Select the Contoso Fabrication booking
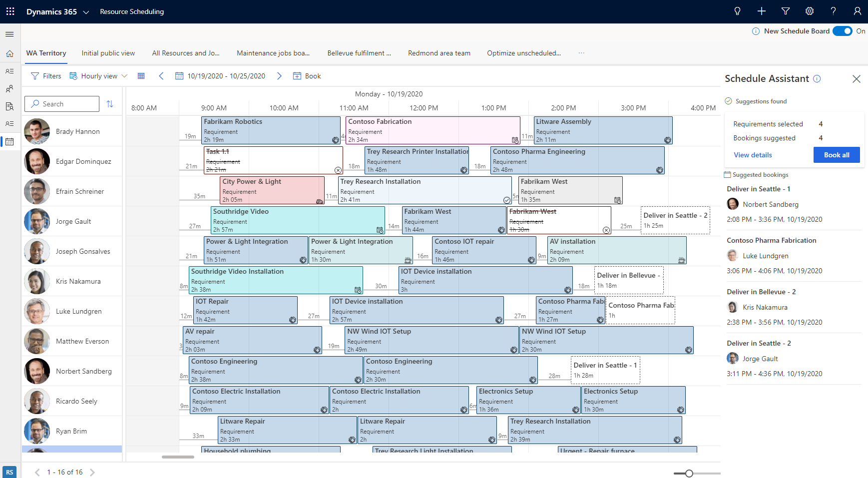The image size is (868, 478). pyautogui.click(x=433, y=130)
